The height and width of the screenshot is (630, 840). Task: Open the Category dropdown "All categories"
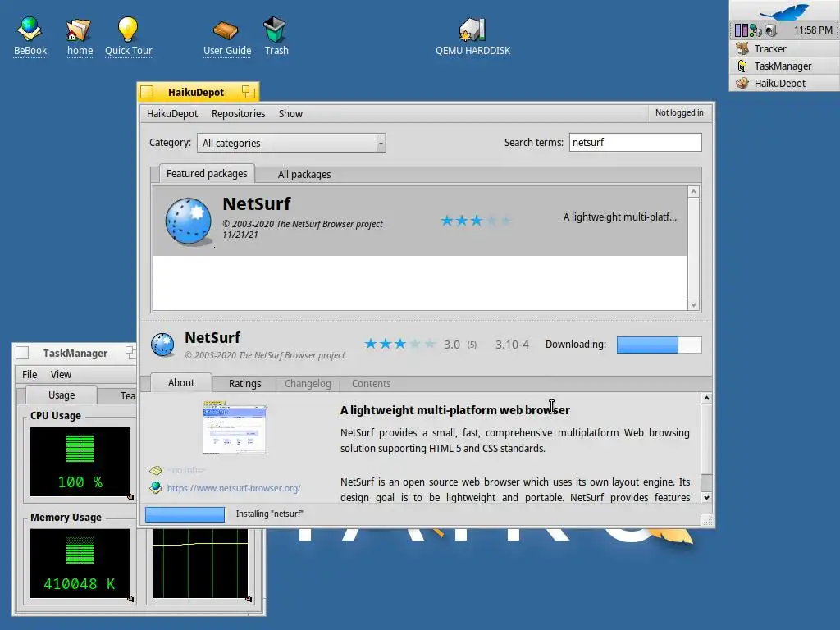click(291, 143)
